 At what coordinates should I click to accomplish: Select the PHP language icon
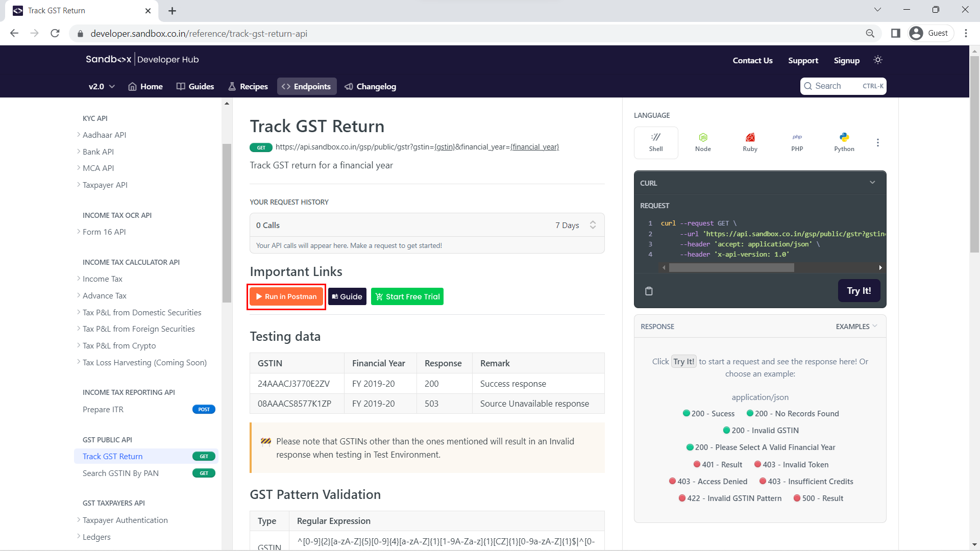pyautogui.click(x=797, y=142)
